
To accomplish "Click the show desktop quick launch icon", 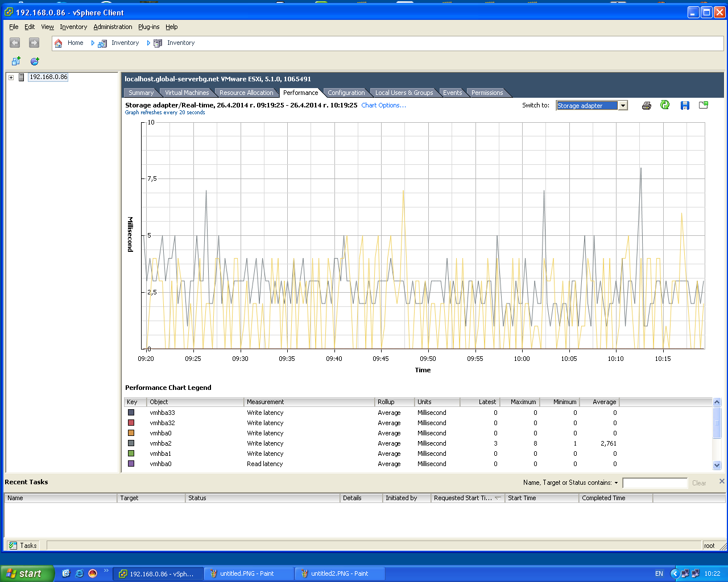I will [66, 573].
